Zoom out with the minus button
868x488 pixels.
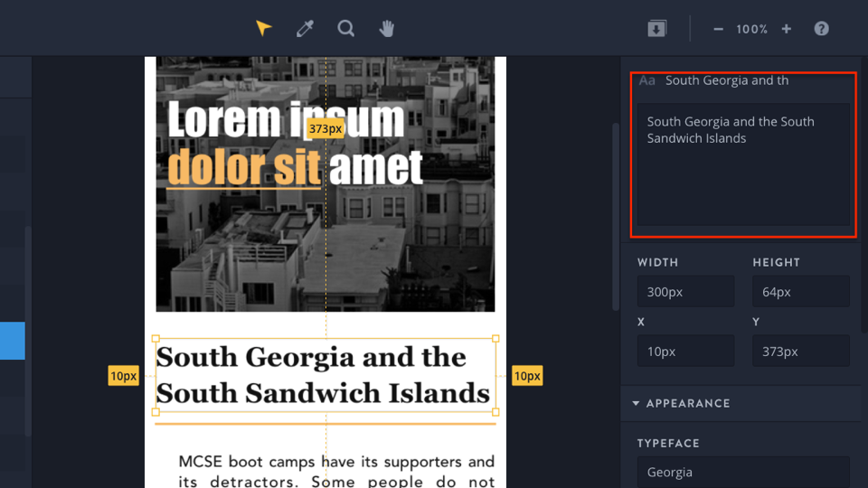point(718,29)
